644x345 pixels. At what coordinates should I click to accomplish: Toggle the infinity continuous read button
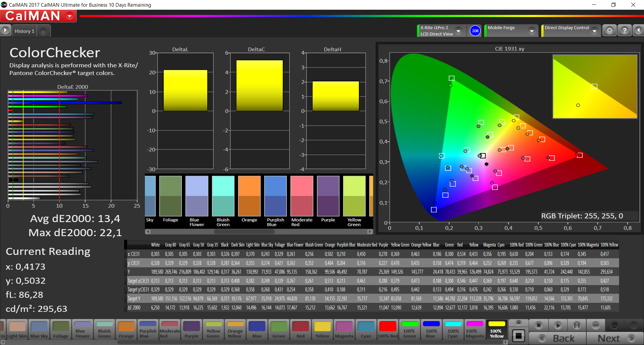(595, 325)
